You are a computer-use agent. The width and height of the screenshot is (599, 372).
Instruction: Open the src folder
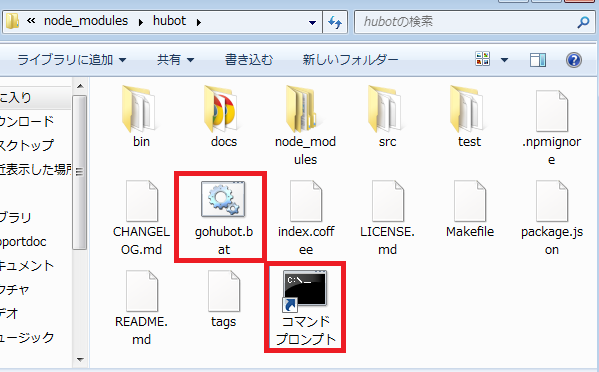pos(386,110)
